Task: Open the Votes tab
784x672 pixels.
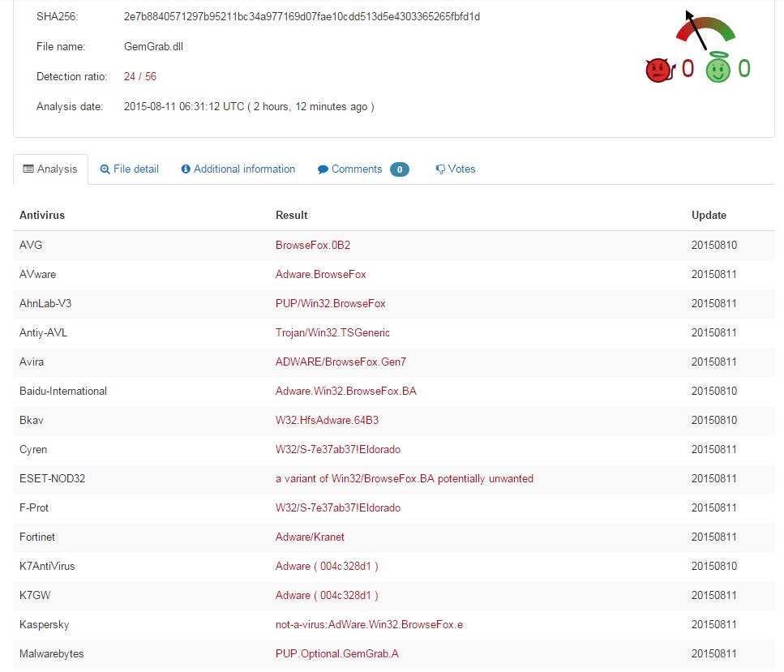Action: tap(456, 169)
